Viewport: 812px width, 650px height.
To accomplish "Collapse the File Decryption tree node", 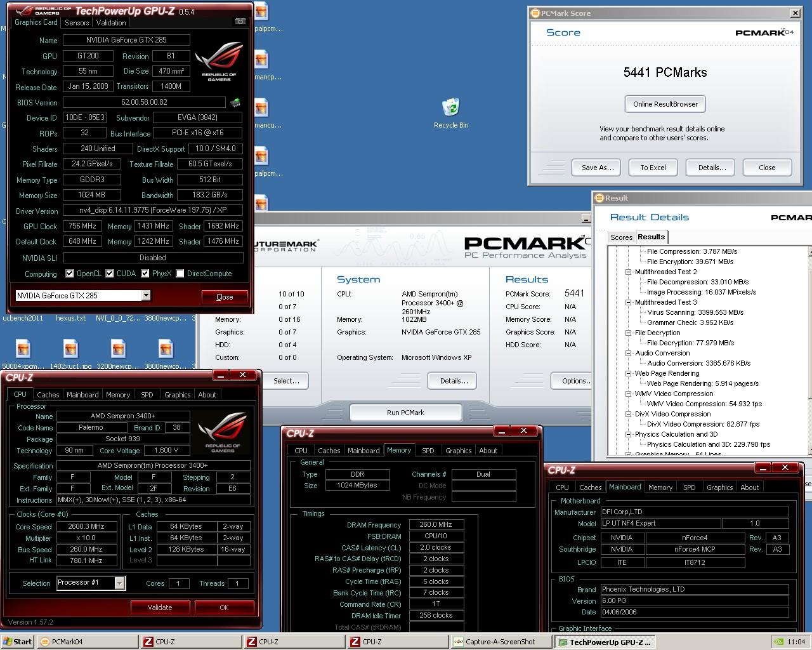I will pos(629,333).
